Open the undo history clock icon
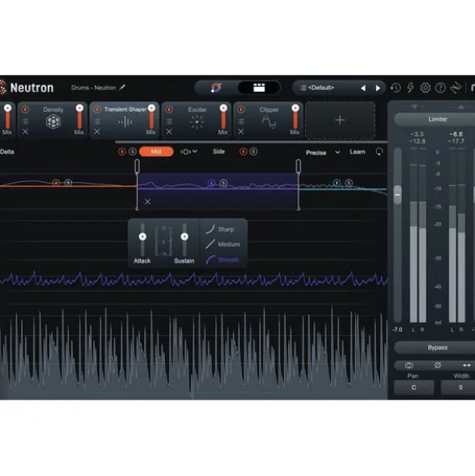This screenshot has height=476, width=475. click(395, 88)
